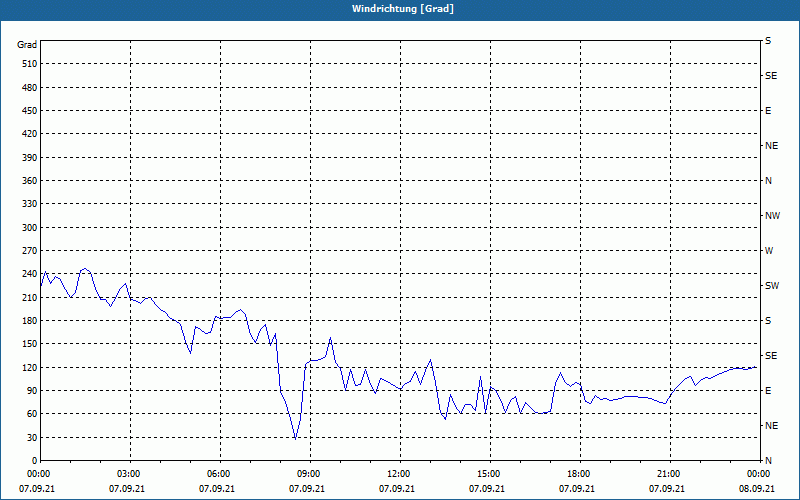800x500 pixels.
Task: Select the 450 degree axis label
Action: pos(30,111)
